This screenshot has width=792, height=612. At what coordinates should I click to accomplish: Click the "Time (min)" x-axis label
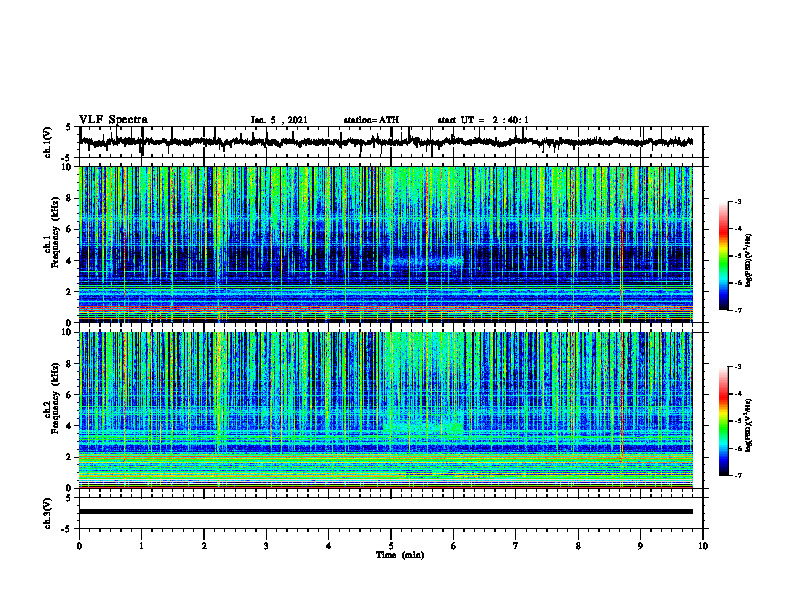(x=400, y=555)
